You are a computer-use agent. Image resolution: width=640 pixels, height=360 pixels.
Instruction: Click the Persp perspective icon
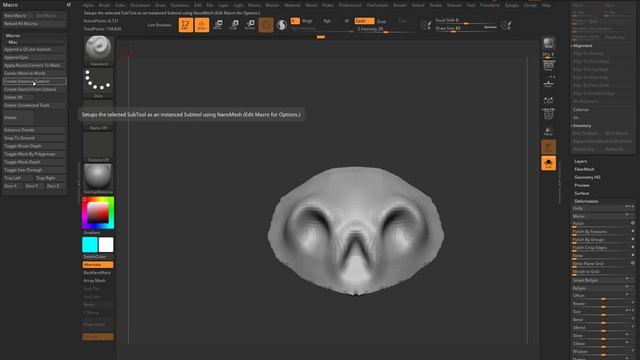pyautogui.click(x=549, y=65)
